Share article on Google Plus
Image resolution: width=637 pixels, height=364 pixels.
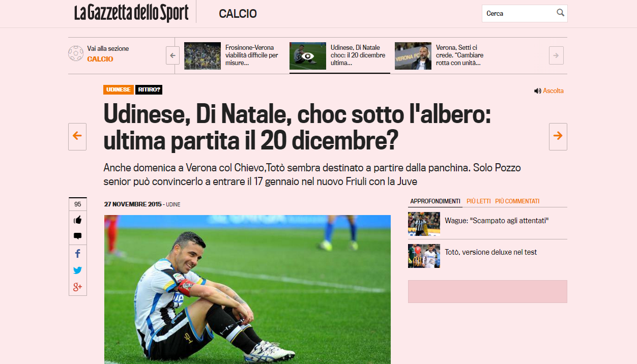77,287
